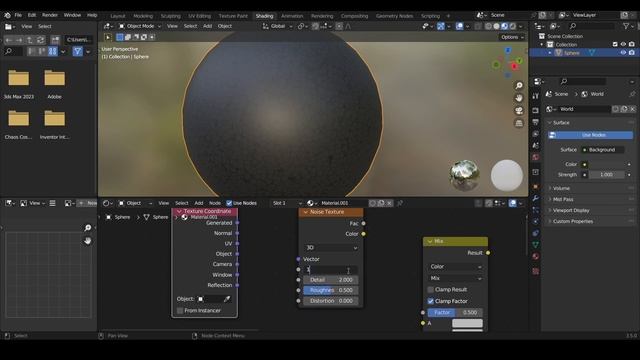Collapse the Collection tree row
The width and height of the screenshot is (640, 360).
(542, 44)
